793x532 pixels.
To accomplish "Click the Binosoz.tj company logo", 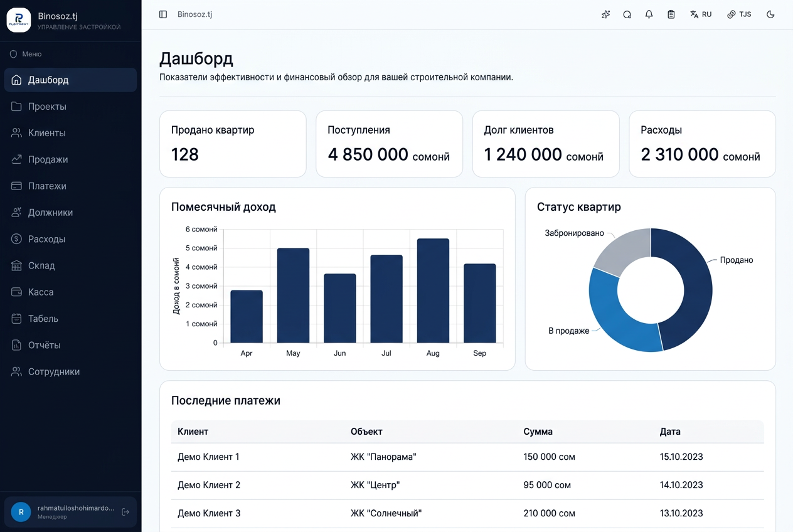I will click(19, 20).
